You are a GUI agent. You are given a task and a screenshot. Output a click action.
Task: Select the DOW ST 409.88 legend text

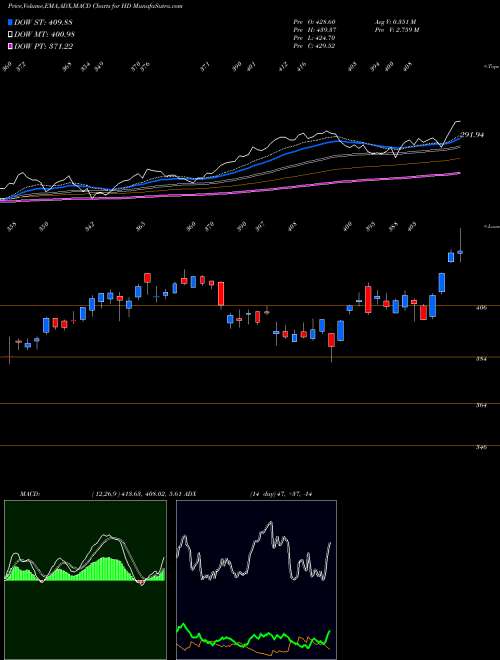tap(43, 22)
